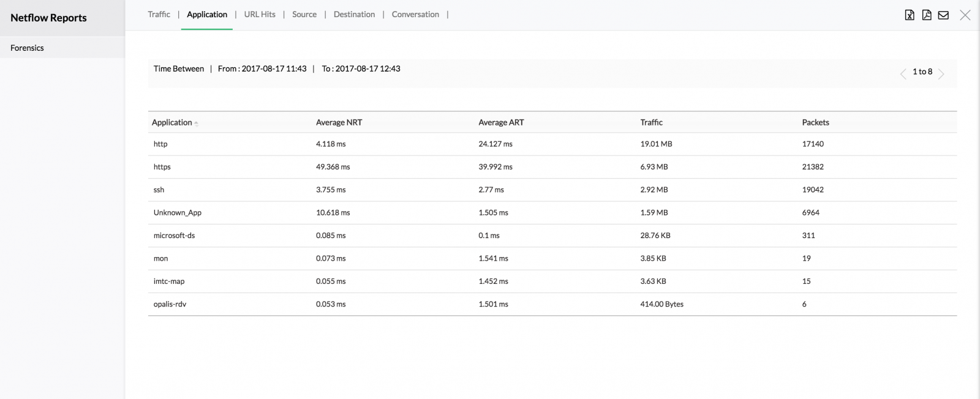Sort by the Traffic column header
The height and width of the screenshot is (399, 980).
click(651, 122)
